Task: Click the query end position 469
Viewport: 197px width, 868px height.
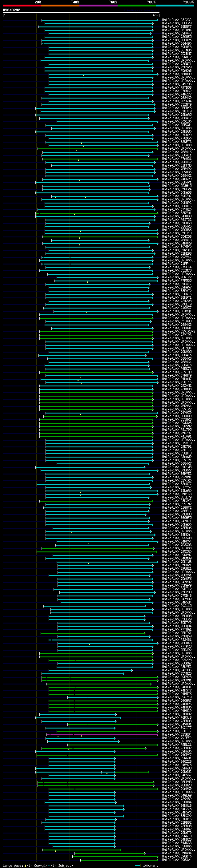Action: tap(155, 15)
